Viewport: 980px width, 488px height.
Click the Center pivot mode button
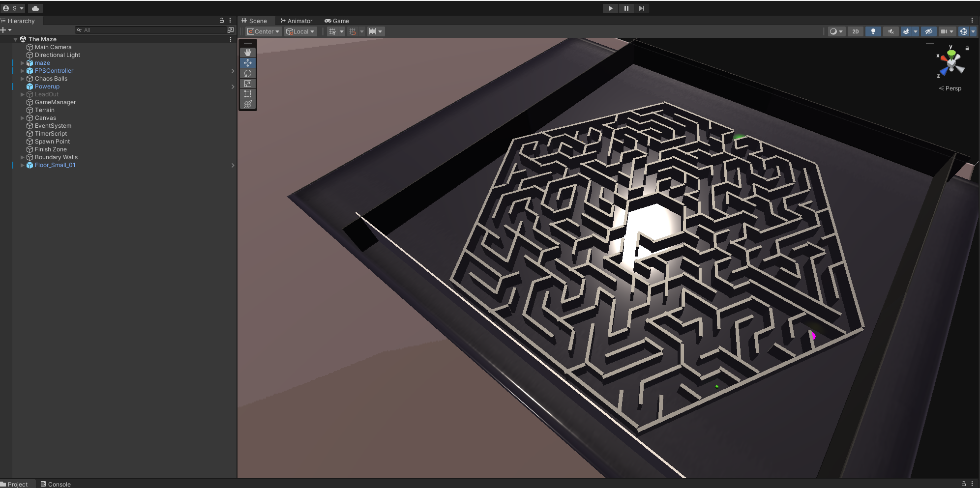coord(263,31)
